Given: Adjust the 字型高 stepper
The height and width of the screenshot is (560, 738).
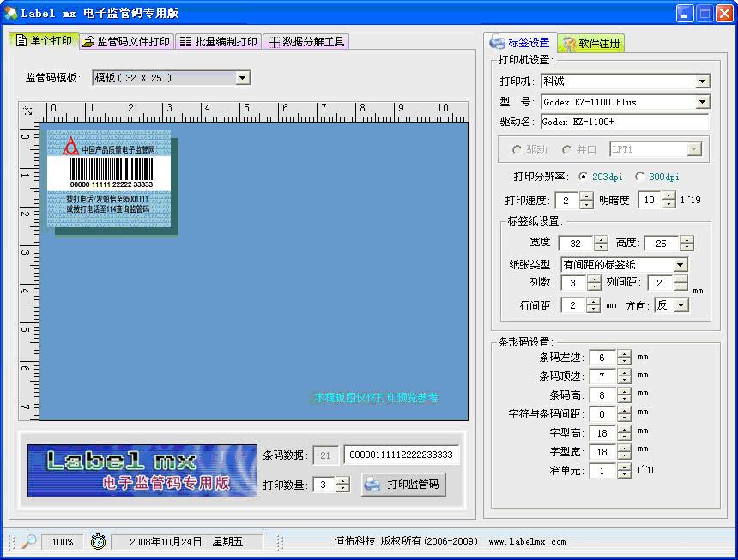Looking at the screenshot, I should click(x=624, y=432).
